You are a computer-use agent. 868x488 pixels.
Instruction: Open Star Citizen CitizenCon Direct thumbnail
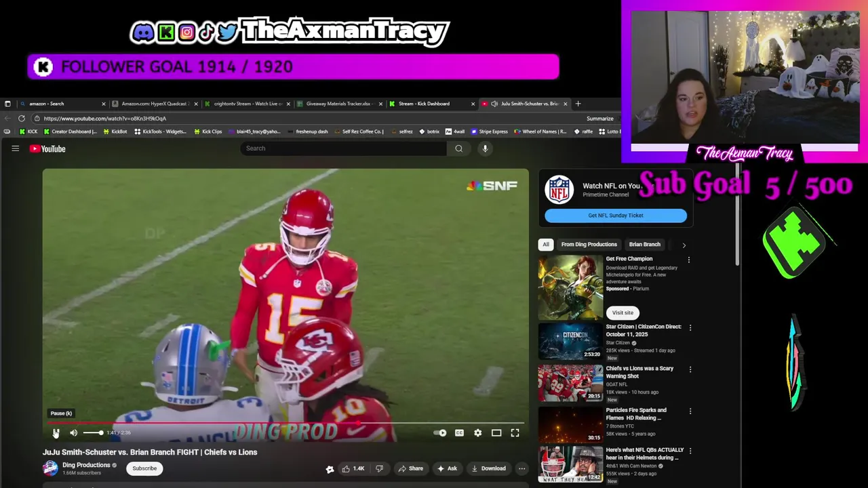click(570, 340)
